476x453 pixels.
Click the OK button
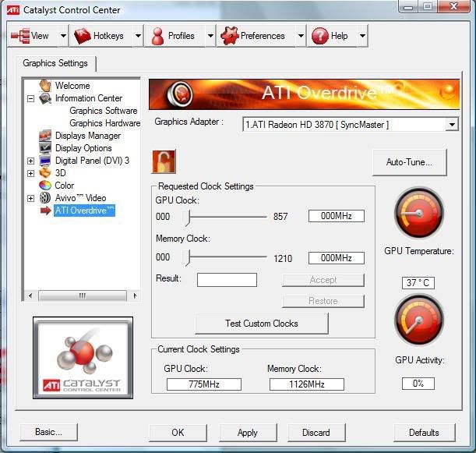coord(178,433)
